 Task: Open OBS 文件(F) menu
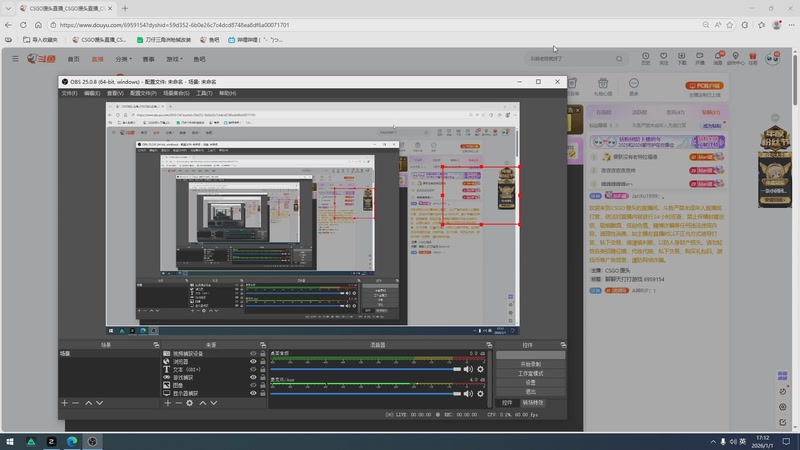[x=69, y=93]
